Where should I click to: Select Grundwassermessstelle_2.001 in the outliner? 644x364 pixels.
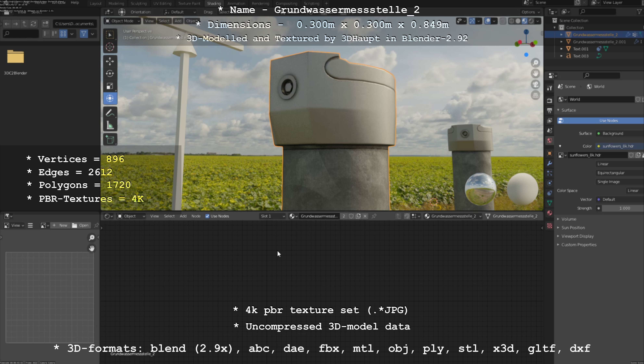click(599, 42)
